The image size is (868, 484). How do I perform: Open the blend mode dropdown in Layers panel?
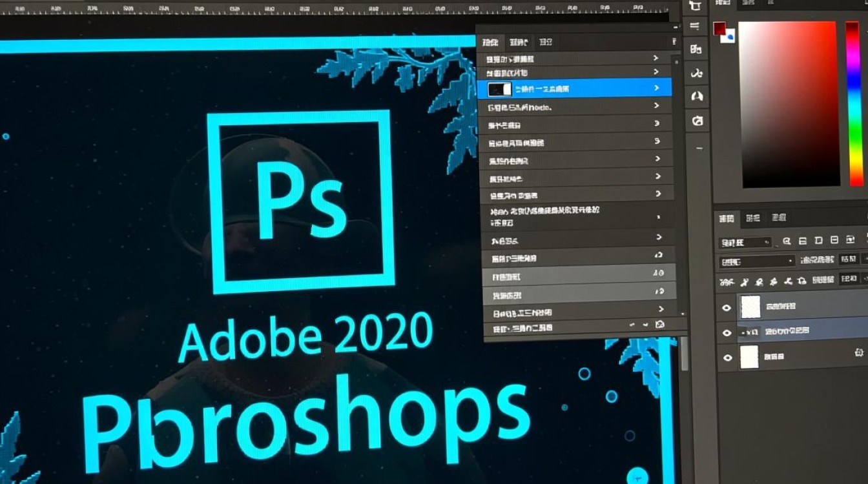[757, 261]
